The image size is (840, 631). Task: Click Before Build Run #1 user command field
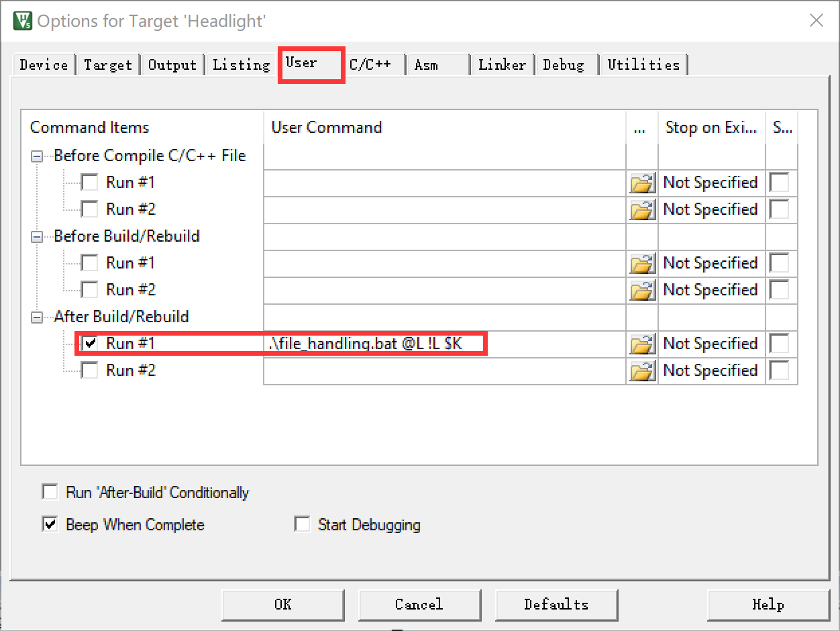(x=445, y=263)
